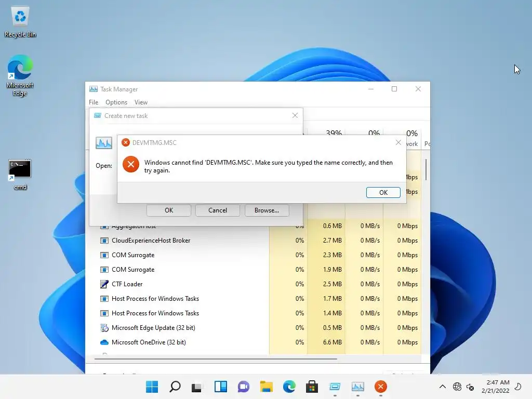Click the 2.5 MB memory value
Image resolution: width=532 pixels, height=399 pixels.
(332, 284)
